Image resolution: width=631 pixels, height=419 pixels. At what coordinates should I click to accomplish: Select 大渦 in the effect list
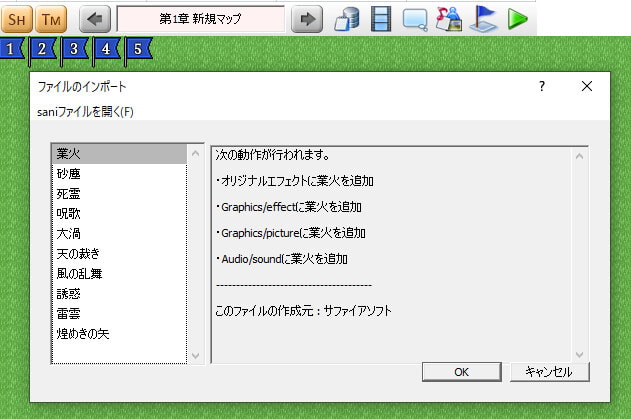(x=119, y=234)
